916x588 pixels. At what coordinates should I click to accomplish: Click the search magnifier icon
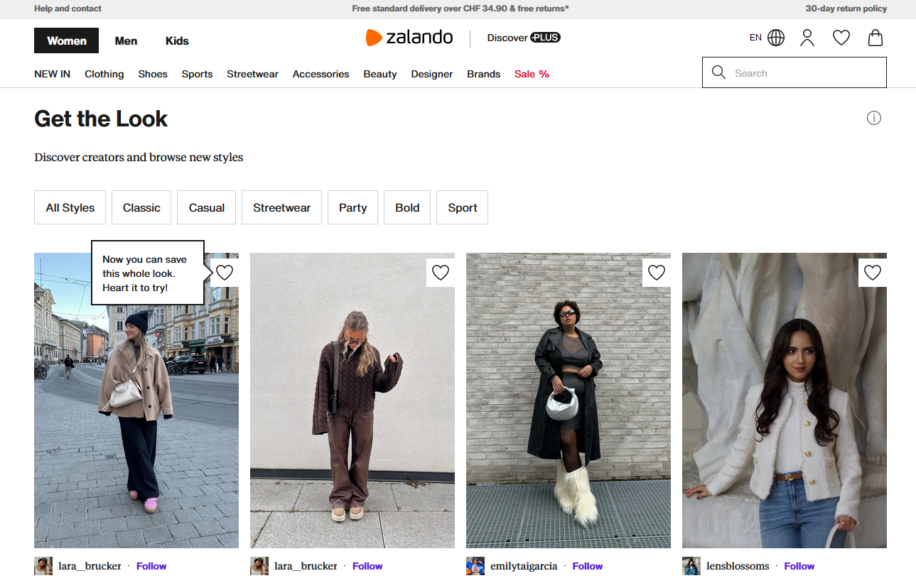718,72
